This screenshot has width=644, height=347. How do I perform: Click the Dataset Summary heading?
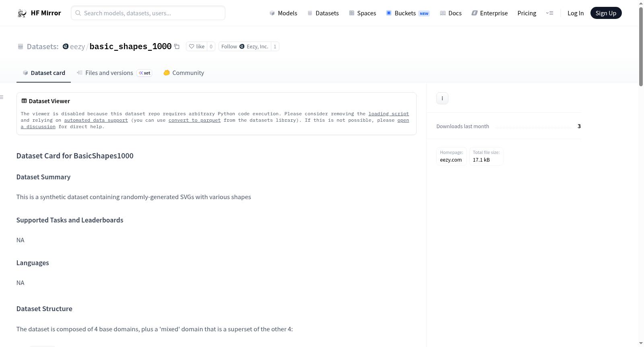pyautogui.click(x=43, y=177)
